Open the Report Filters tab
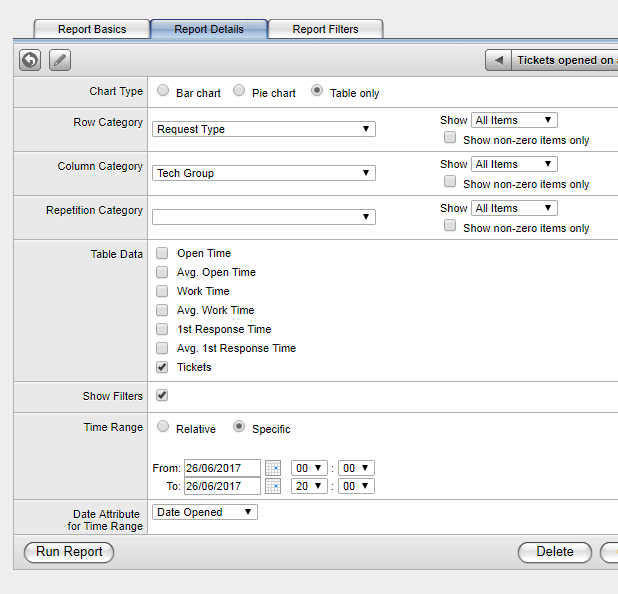Screen dimensions: 618x594 (x=325, y=29)
